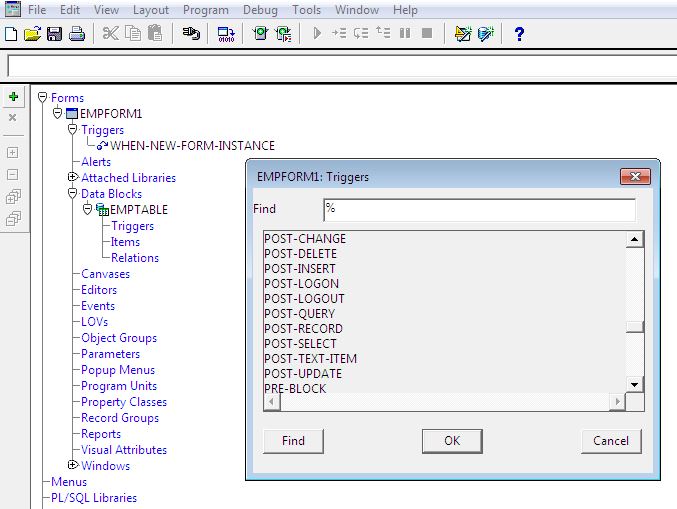
Task: Click the vertical scrollbar thumb in list
Action: pyautogui.click(x=635, y=327)
